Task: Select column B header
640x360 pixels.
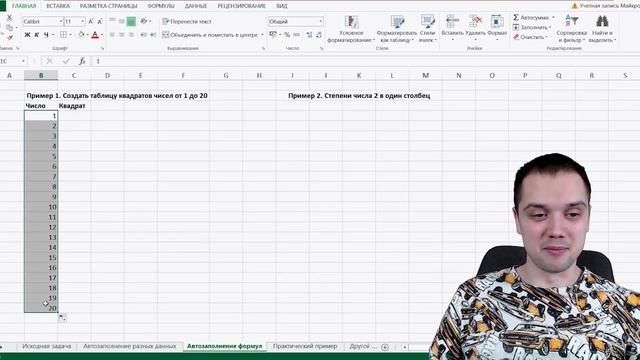Action: (x=41, y=76)
